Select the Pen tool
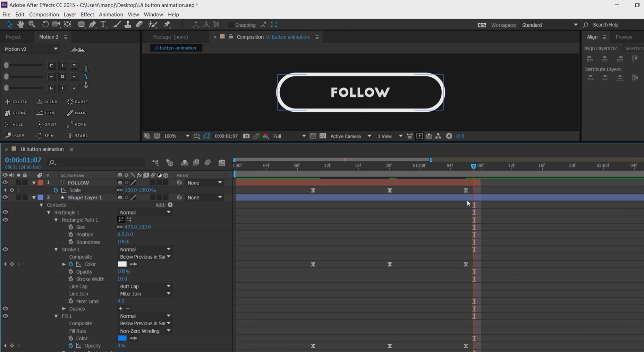This screenshot has width=644, height=352. pos(93,24)
